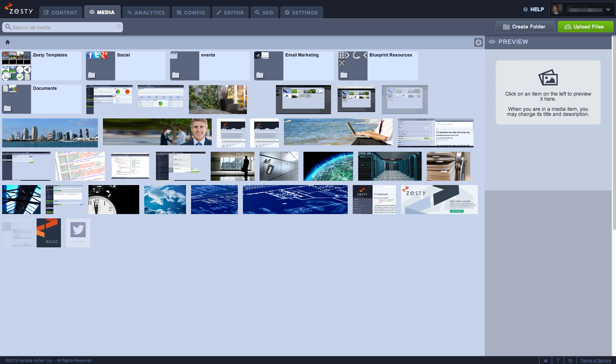Open the SETTINGS tab
Screen dimensions: 616x364
tap(301, 12)
